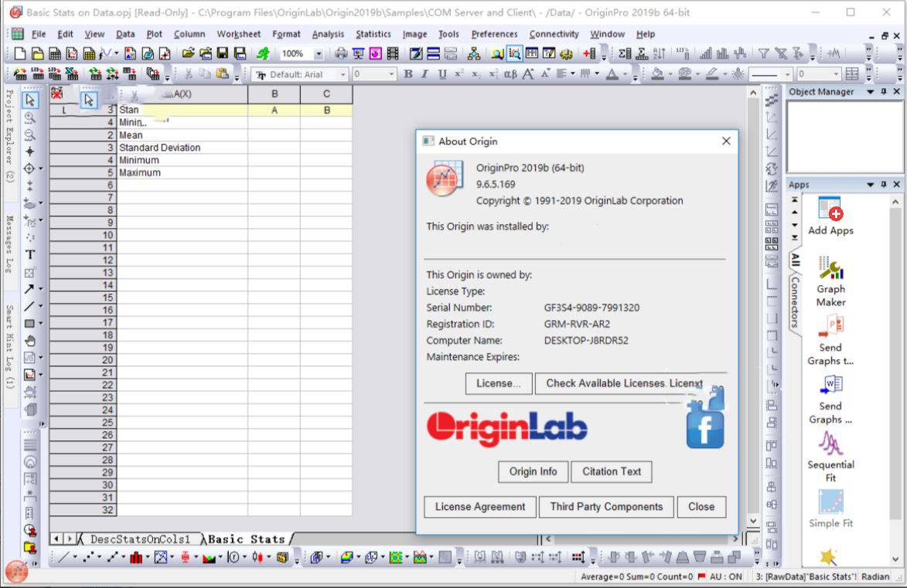The height and width of the screenshot is (588, 907).
Task: Toggle bold text formatting
Action: coord(407,75)
